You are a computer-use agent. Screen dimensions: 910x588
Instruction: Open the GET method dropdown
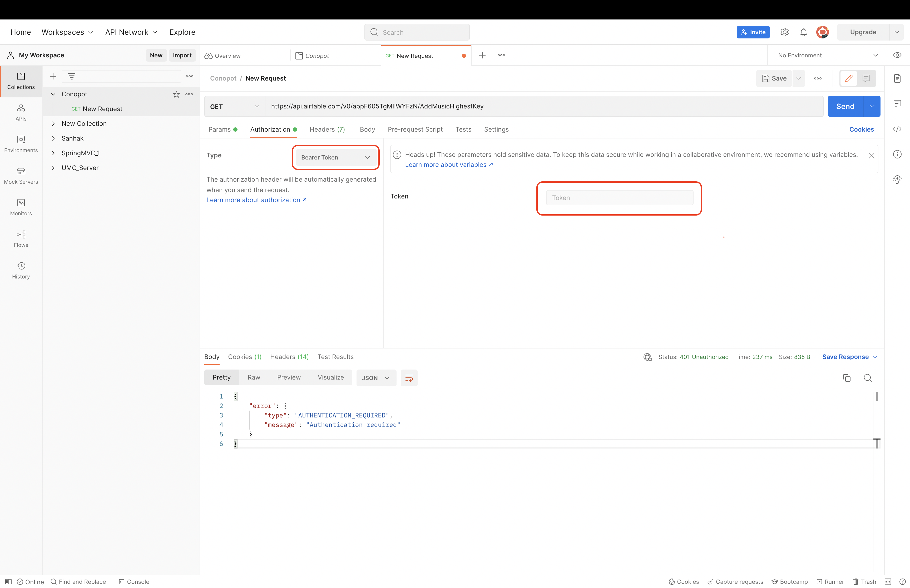pyautogui.click(x=234, y=107)
